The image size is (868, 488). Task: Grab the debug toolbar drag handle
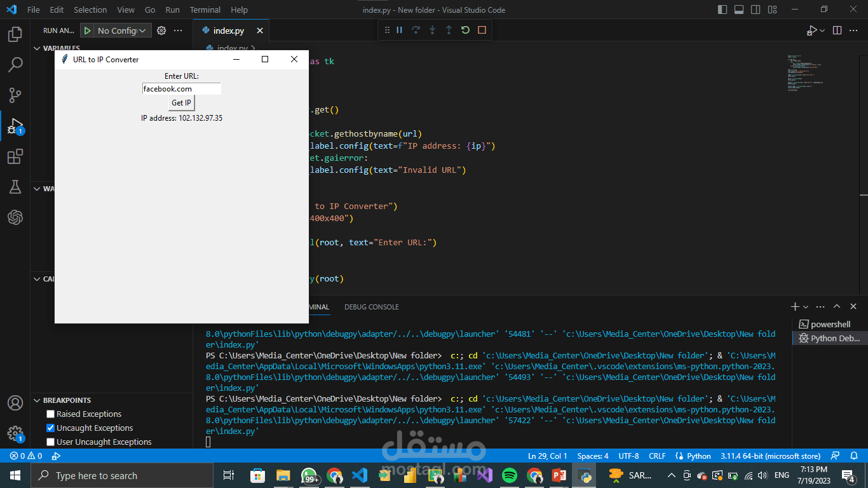387,30
